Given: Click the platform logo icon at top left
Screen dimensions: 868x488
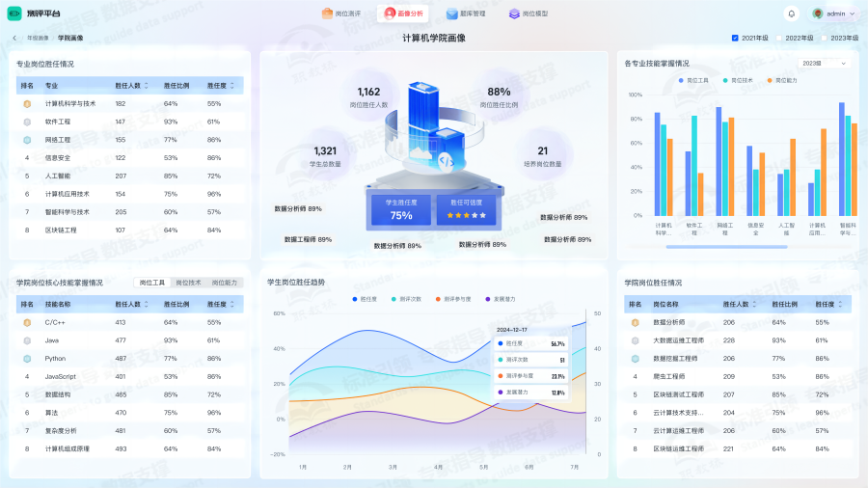Looking at the screenshot, I should point(14,14).
